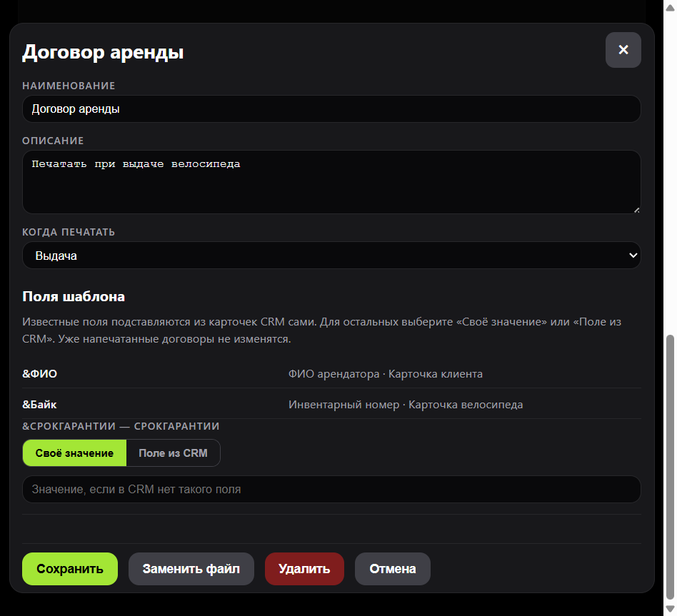Viewport: 677px width, 616px height.
Task: Click the ФИО арендатора · Карточка клиента text
Action: pos(386,374)
